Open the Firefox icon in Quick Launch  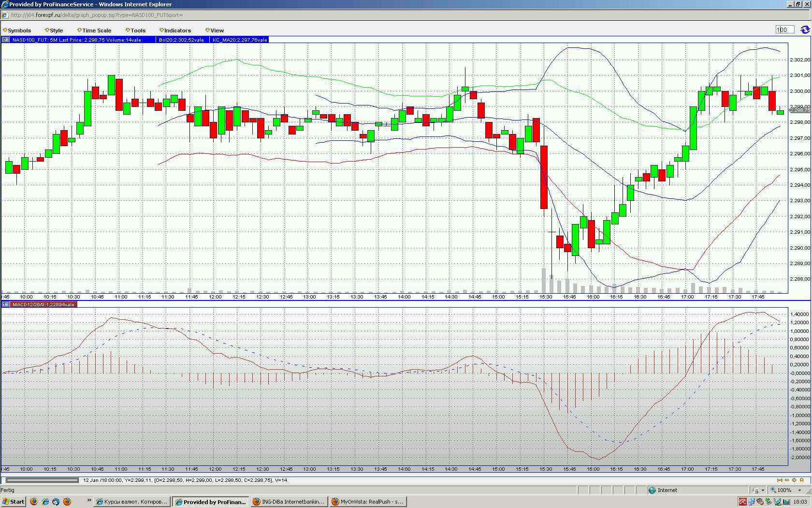[33, 502]
